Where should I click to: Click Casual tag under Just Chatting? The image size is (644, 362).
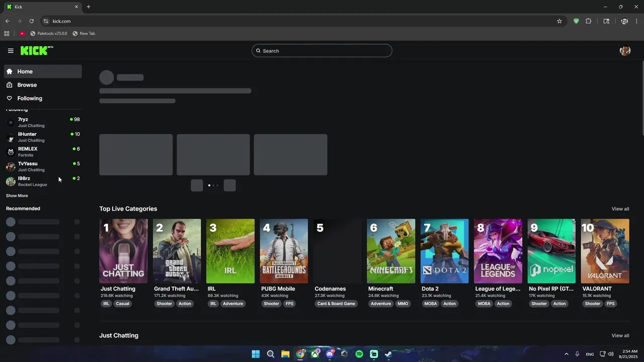point(123,304)
